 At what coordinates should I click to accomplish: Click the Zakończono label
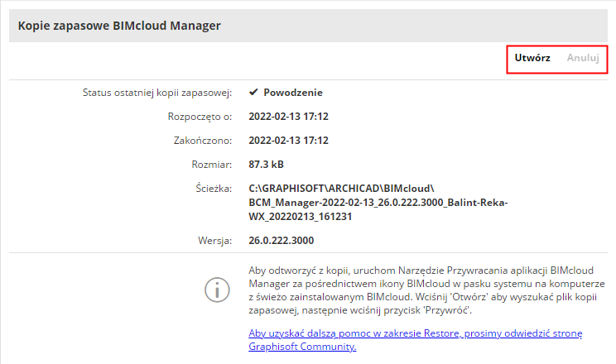point(203,141)
